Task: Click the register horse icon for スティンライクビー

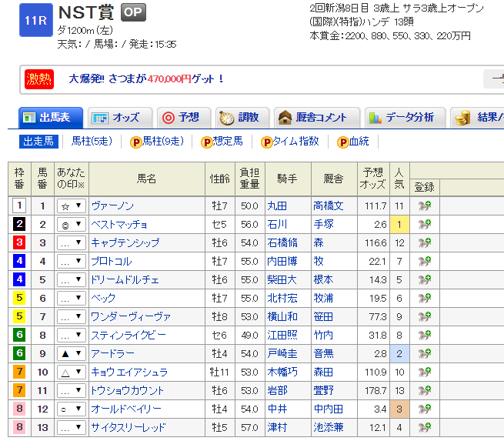Action: 425,336
